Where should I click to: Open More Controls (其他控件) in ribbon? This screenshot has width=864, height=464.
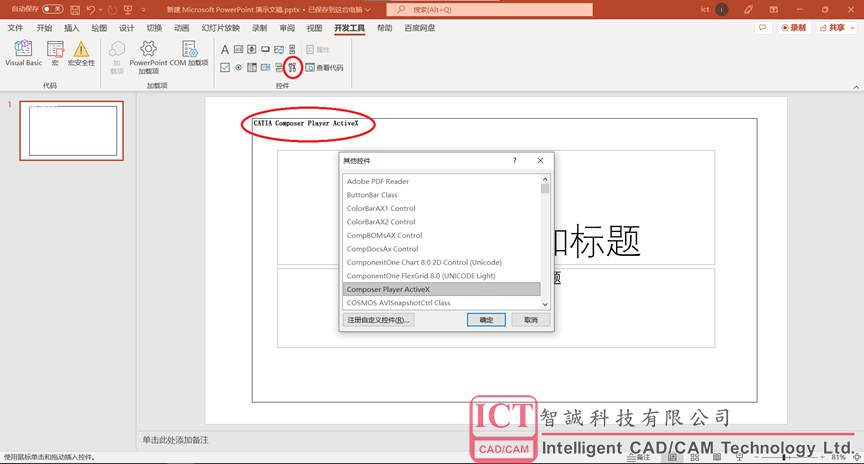click(293, 67)
